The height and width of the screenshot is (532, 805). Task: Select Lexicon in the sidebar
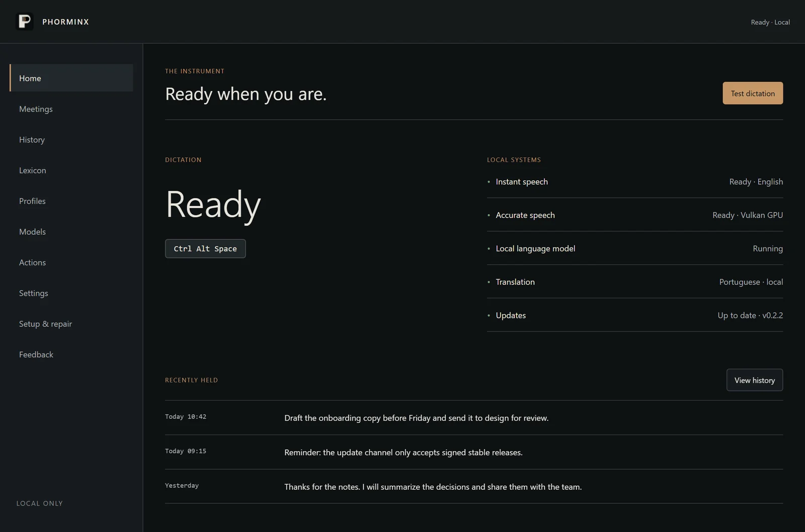click(71, 170)
